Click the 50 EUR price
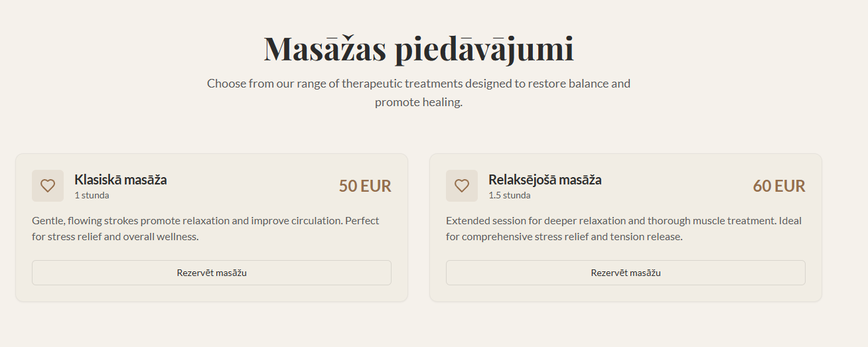868x347 pixels. pos(365,186)
